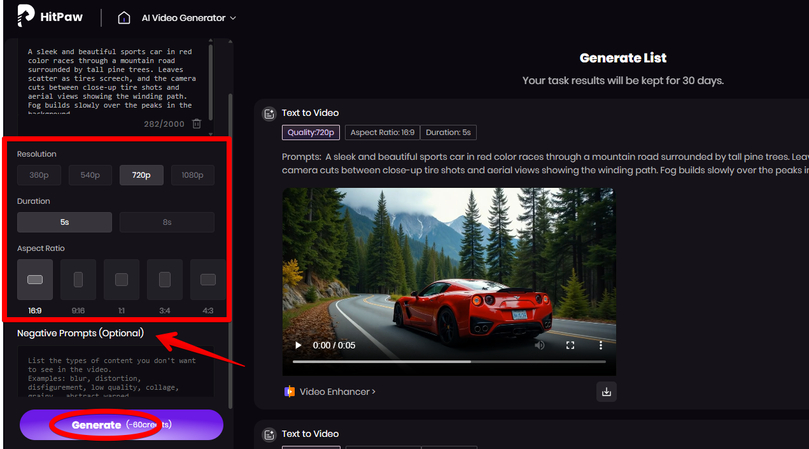
Task: Download the generated video
Action: coord(606,392)
